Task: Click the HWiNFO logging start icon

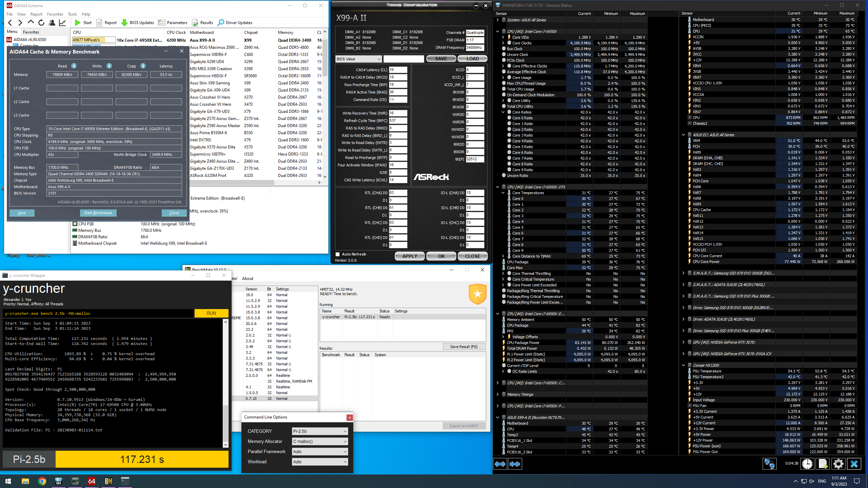Action: pos(823,464)
